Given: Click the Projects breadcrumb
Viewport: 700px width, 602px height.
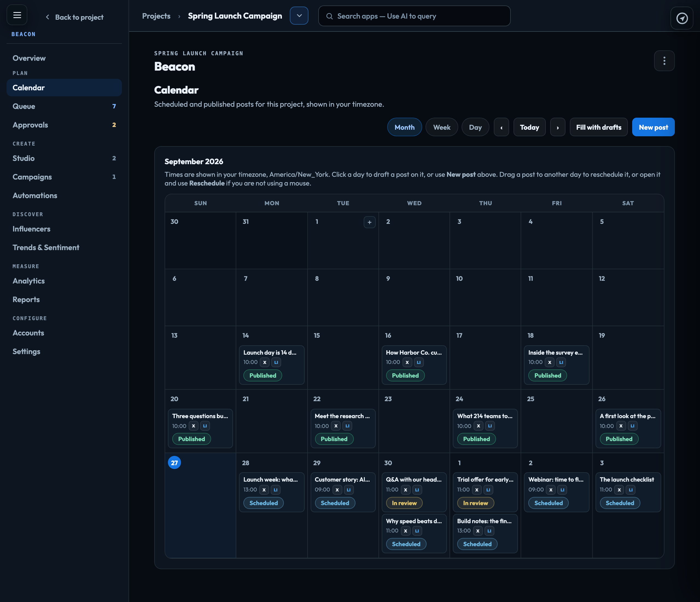Looking at the screenshot, I should (156, 16).
